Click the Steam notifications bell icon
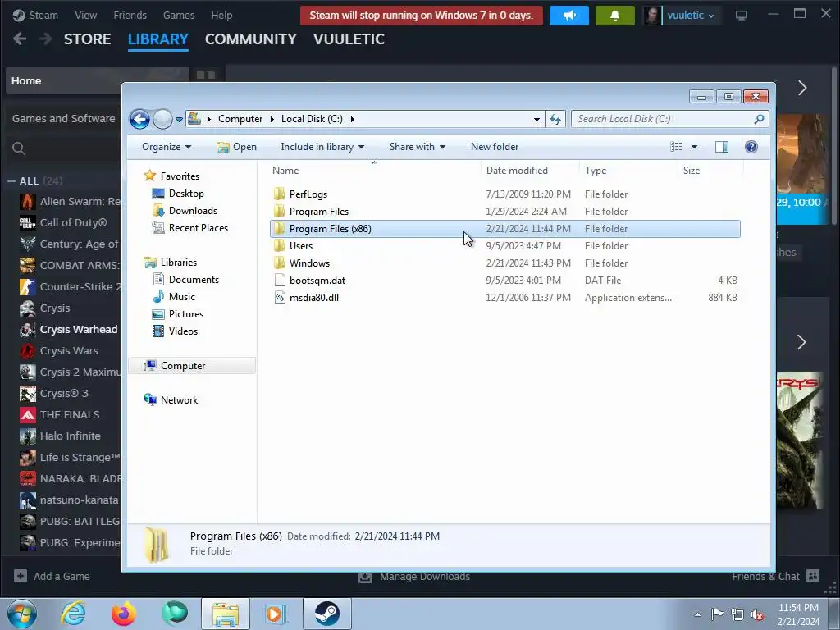 pyautogui.click(x=614, y=16)
